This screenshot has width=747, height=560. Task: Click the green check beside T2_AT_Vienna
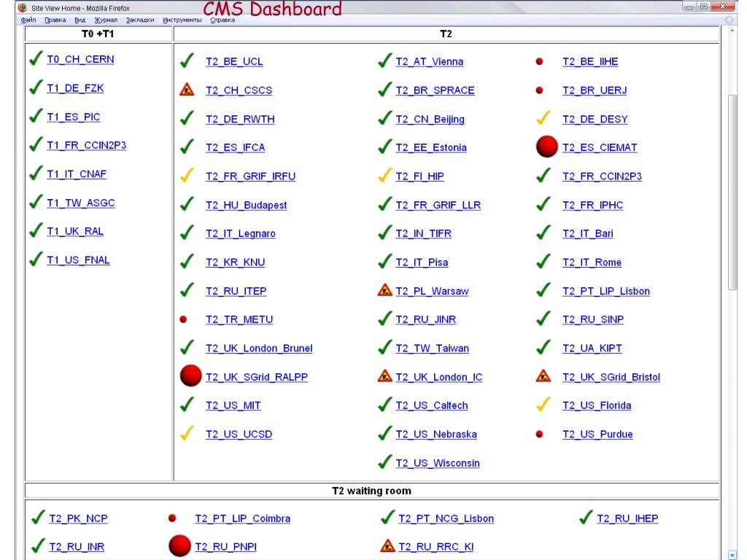pyautogui.click(x=385, y=61)
